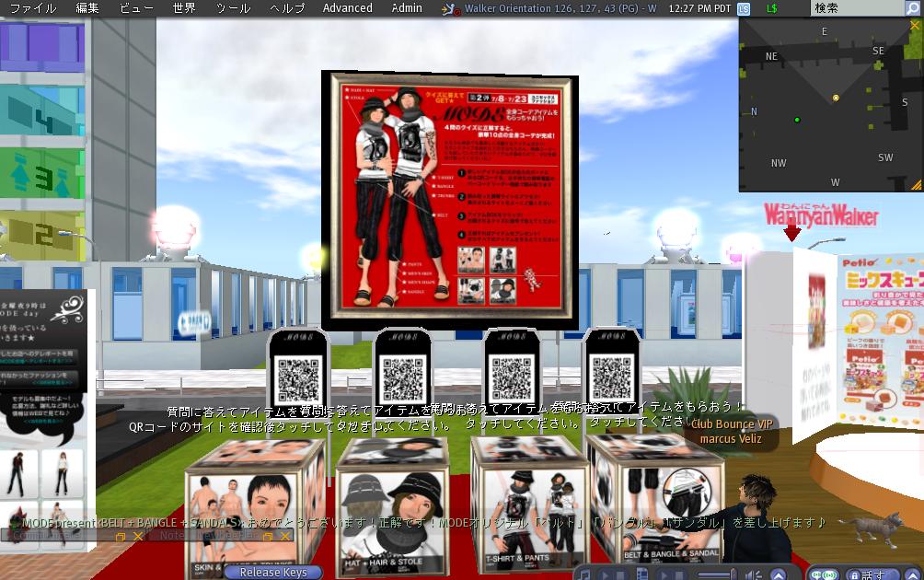Click the Club Bounce VIP group tag
This screenshot has width=924, height=580.
coord(732,423)
